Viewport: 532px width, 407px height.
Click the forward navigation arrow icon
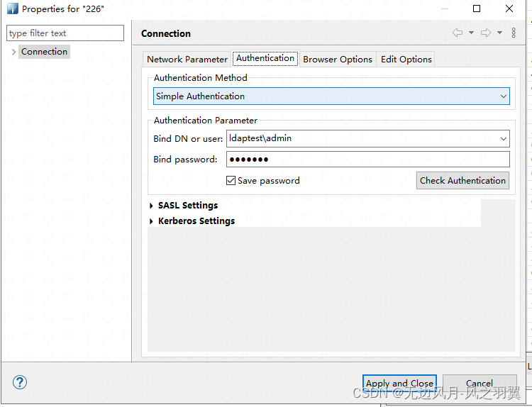[x=486, y=33]
